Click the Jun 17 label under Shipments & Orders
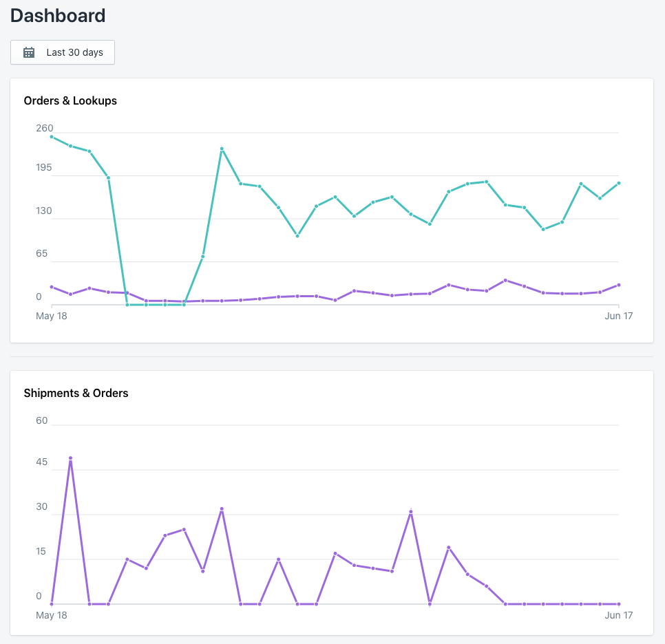The height and width of the screenshot is (644, 665). coord(618,615)
